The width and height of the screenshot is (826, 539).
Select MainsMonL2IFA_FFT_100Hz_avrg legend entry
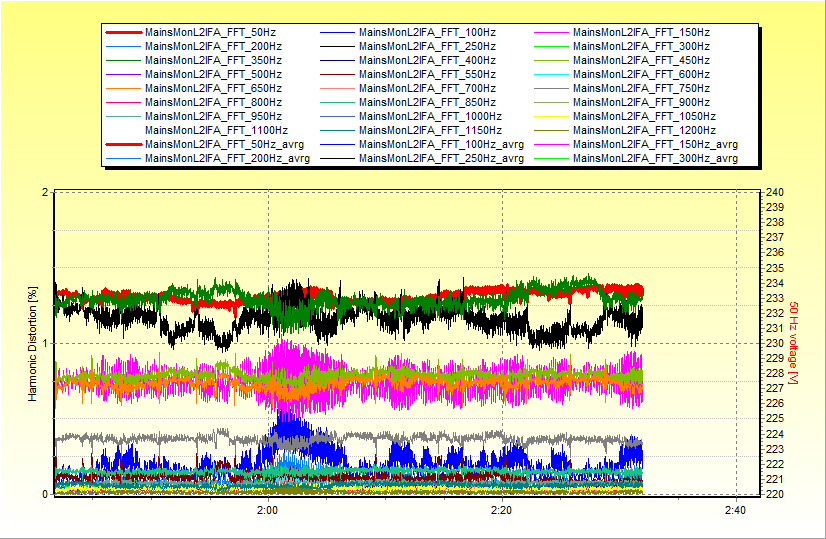point(441,144)
